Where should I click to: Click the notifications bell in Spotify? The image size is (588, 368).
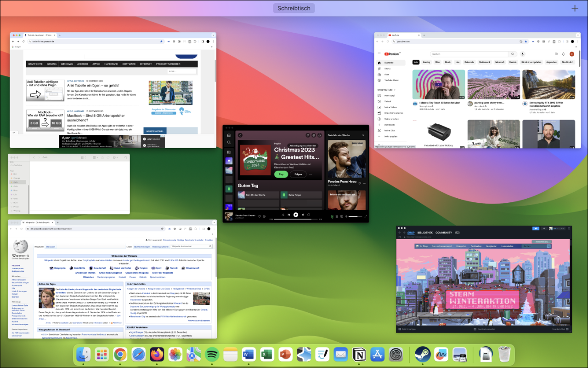pyautogui.click(x=308, y=135)
